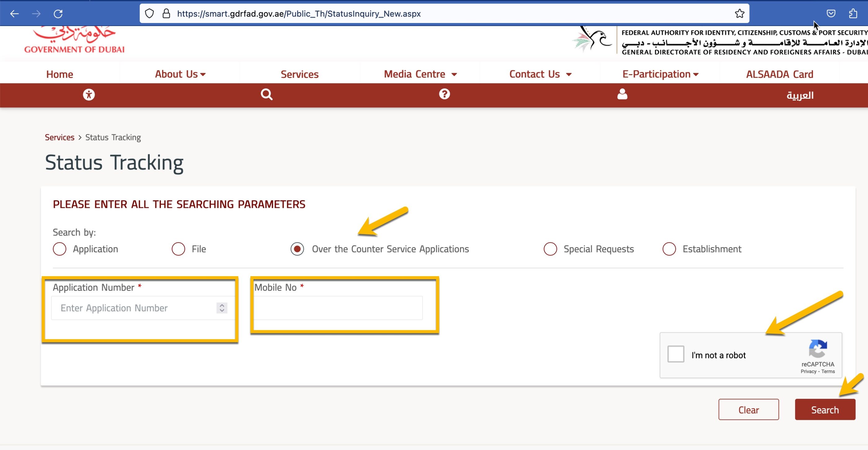
Task: Open the Services breadcrumb link
Action: point(59,137)
